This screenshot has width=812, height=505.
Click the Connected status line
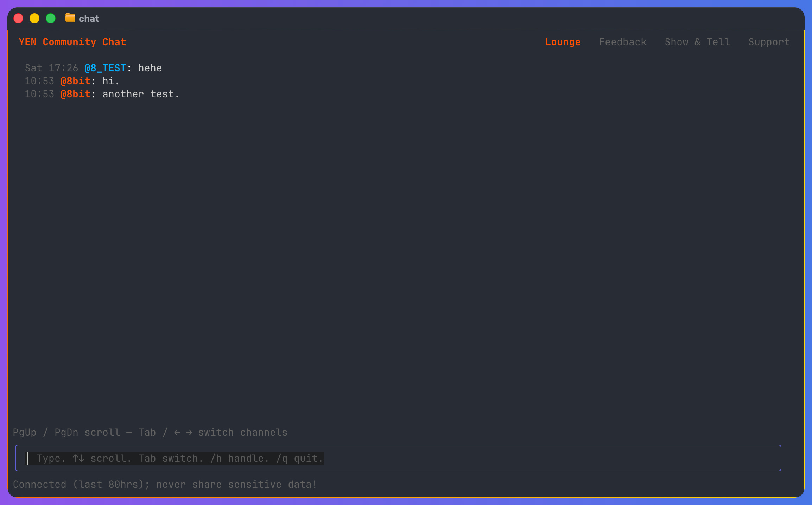[x=165, y=485]
